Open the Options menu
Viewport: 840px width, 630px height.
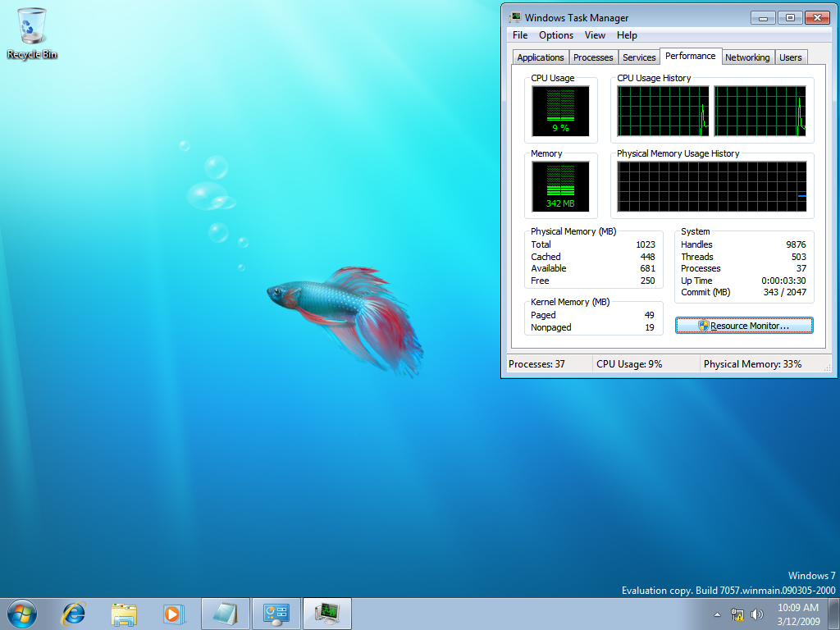(x=556, y=35)
